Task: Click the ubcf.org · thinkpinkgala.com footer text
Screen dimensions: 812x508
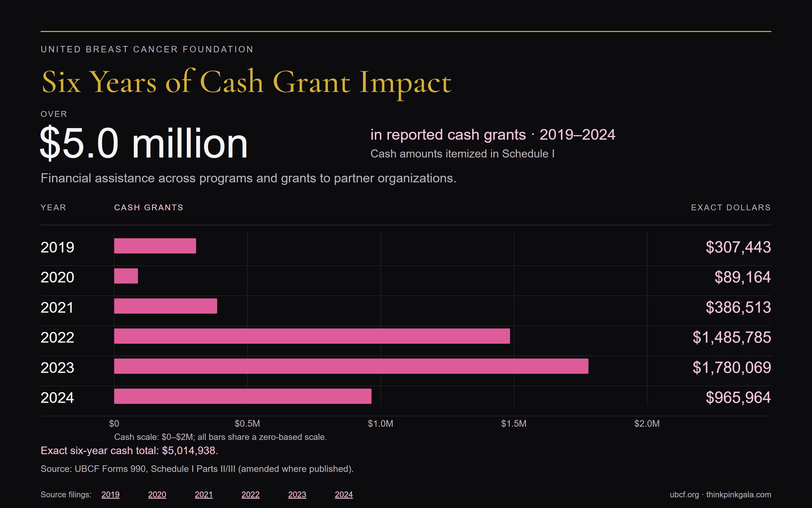Action: (720, 495)
